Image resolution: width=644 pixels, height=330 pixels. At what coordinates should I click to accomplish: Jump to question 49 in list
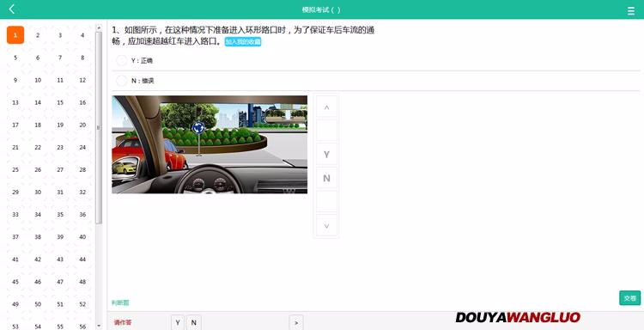coord(15,304)
